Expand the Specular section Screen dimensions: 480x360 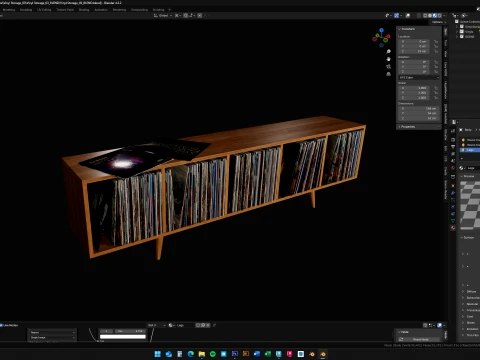coord(470,304)
